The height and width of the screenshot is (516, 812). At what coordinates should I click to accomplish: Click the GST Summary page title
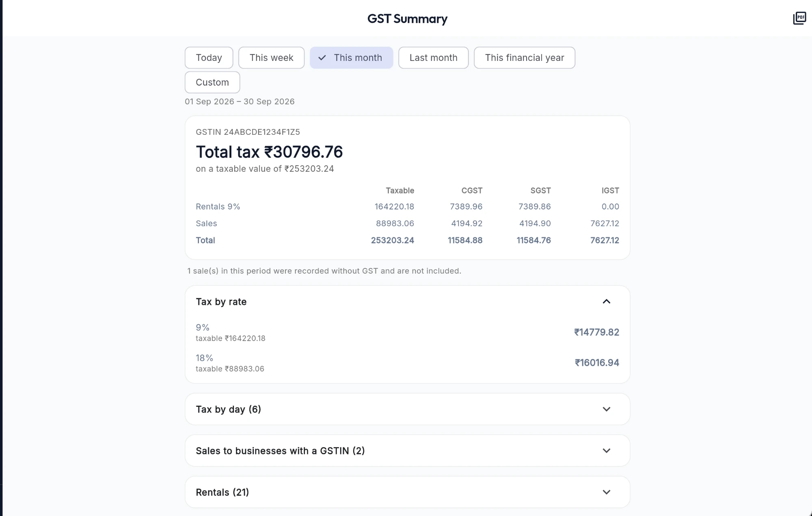(x=407, y=19)
